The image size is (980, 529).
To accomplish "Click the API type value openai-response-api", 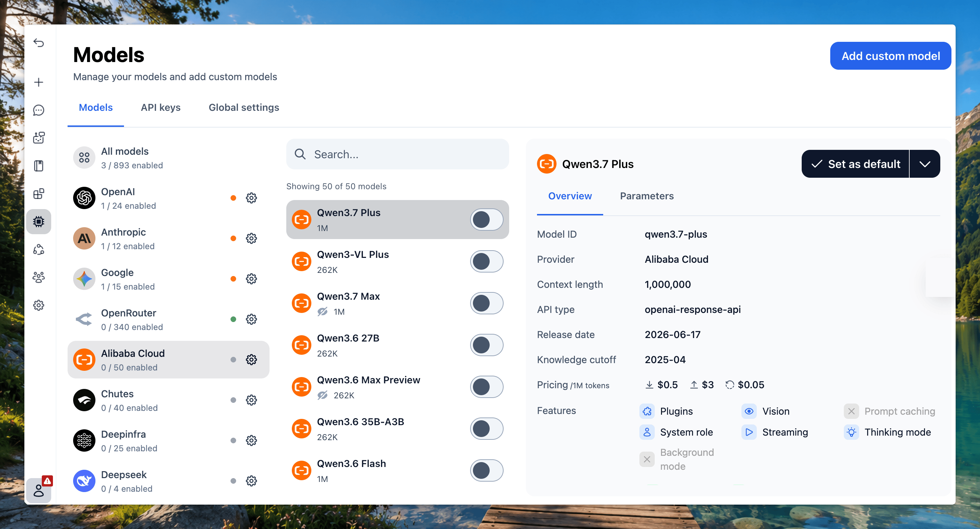I will pos(692,310).
